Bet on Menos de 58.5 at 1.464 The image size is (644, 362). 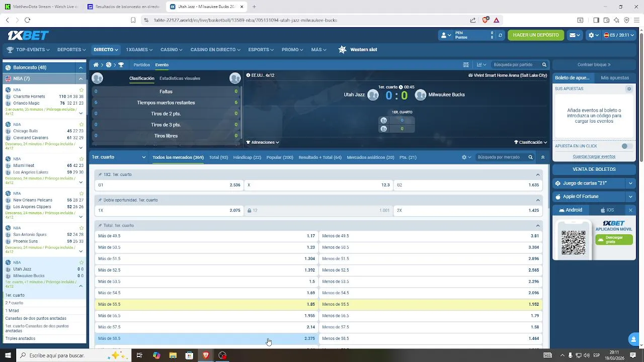point(431,338)
